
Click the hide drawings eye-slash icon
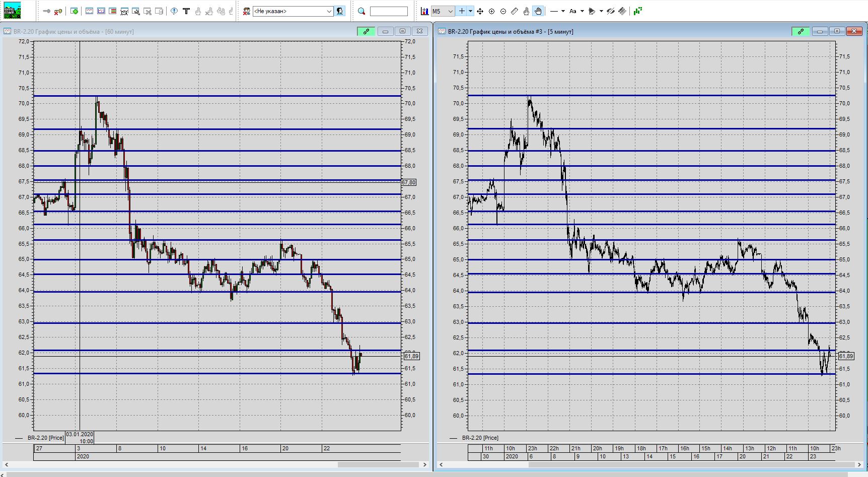pyautogui.click(x=611, y=11)
